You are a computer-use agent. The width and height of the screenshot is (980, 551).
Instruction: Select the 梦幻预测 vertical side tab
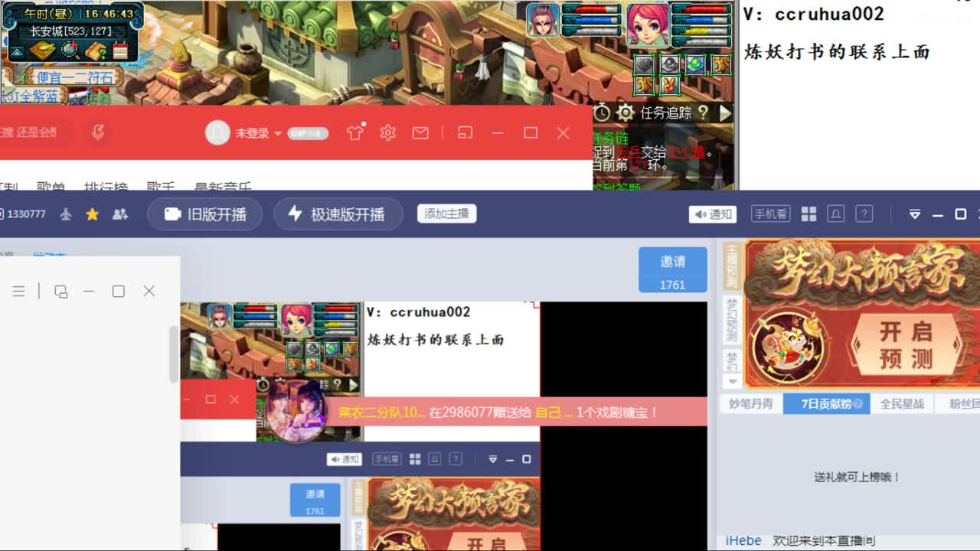click(732, 320)
